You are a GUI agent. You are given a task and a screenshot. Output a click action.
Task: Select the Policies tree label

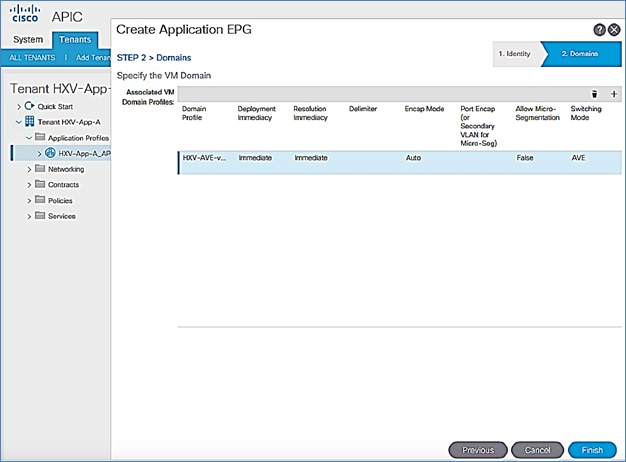point(60,201)
